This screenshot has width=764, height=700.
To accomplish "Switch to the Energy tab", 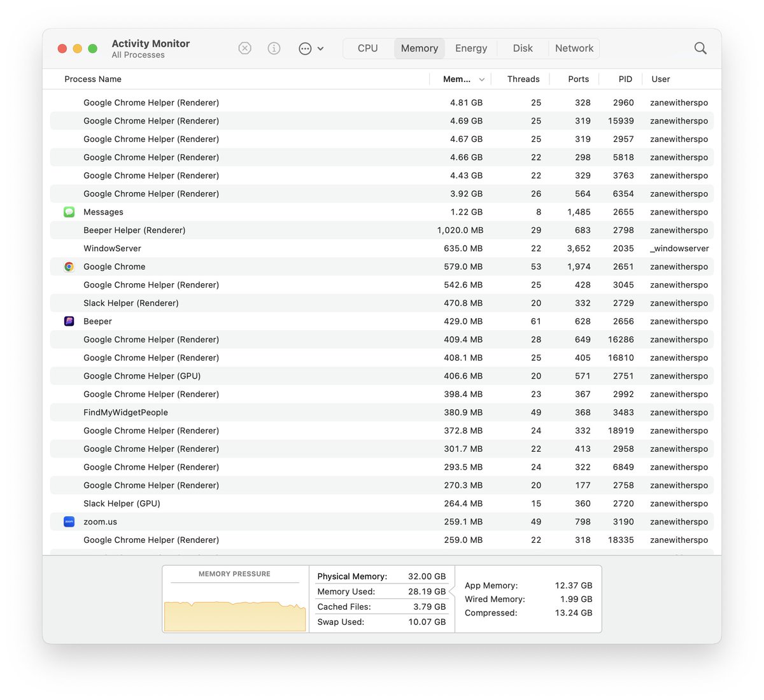I will pos(471,48).
